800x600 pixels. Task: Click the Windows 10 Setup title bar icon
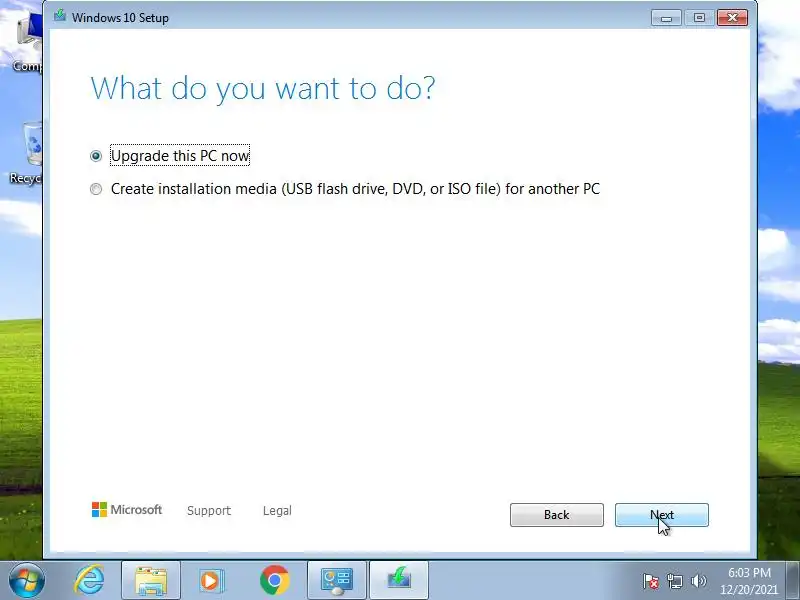(60, 16)
